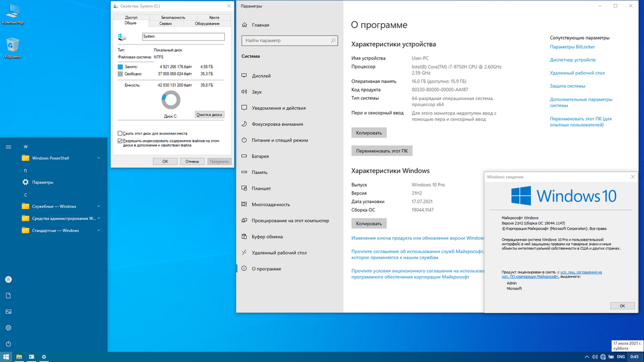Click the System disk label field
The width and height of the screenshot is (644, 362).
coord(183,37)
